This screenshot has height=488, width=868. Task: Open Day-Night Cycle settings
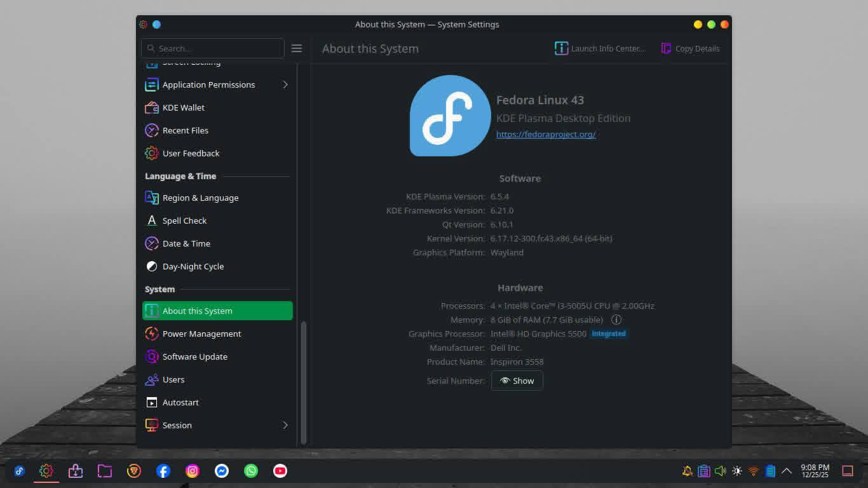click(217, 266)
